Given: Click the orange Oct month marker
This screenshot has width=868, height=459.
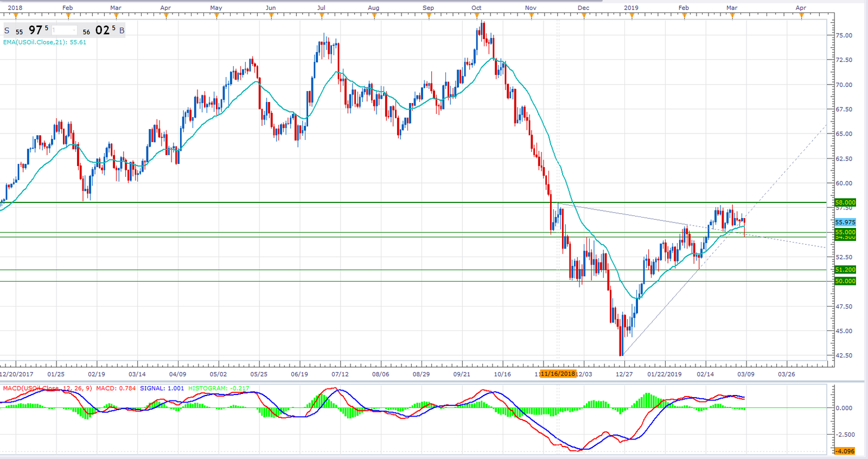Looking at the screenshot, I should 476,15.
